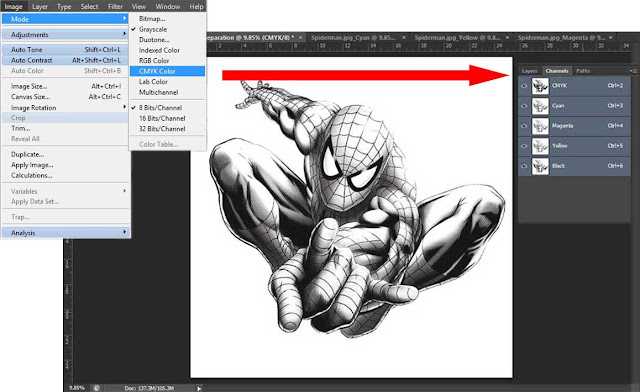Open the Type menu
Viewport: 640px width, 392px height.
pos(64,7)
